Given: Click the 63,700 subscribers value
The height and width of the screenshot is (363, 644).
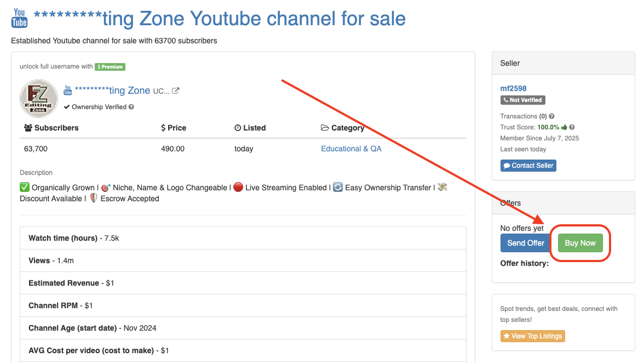Looking at the screenshot, I should (36, 149).
